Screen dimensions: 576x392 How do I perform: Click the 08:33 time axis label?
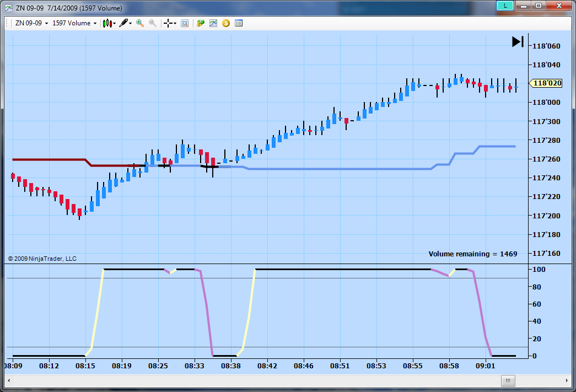click(x=195, y=366)
